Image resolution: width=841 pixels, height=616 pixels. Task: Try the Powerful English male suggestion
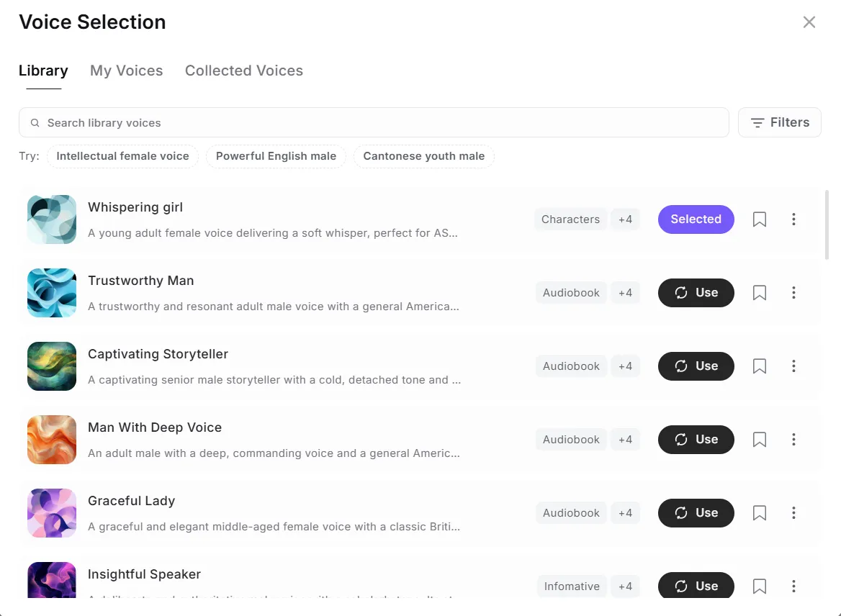pyautogui.click(x=276, y=156)
